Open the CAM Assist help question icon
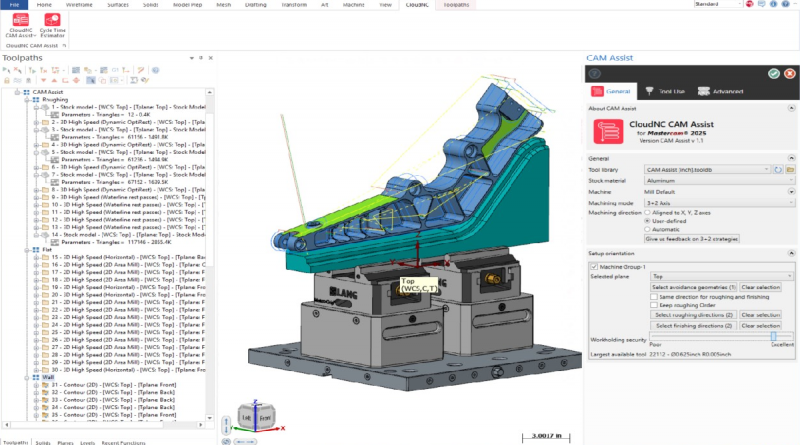The image size is (800, 445). tap(595, 73)
